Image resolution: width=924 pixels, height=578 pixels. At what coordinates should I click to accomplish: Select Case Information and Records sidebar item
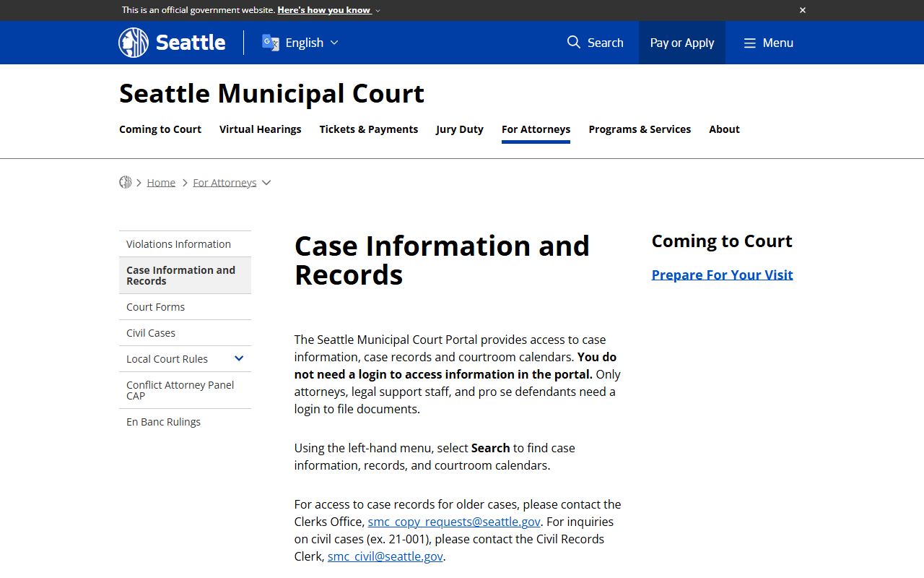pyautogui.click(x=185, y=275)
